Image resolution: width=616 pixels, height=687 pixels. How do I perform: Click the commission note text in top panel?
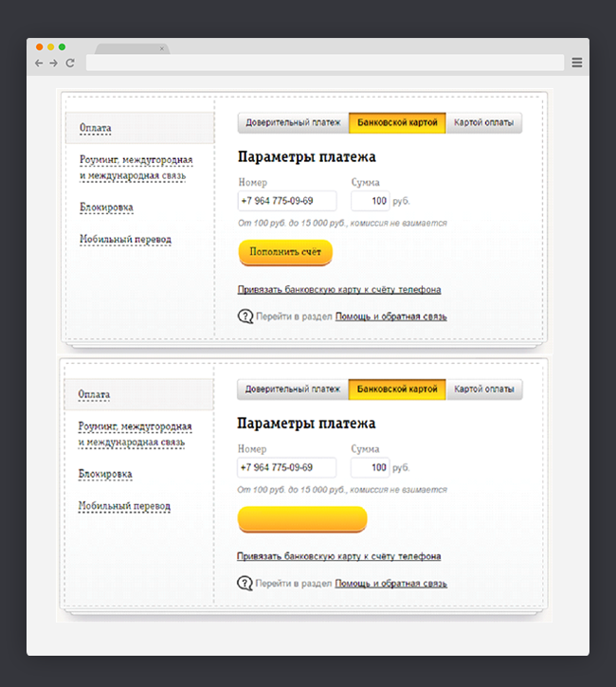point(342,223)
